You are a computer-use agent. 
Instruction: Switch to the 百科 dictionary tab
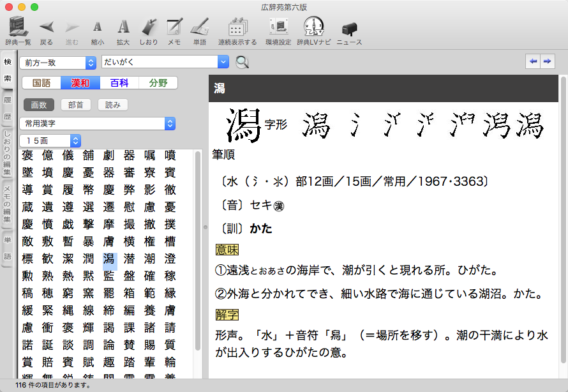(119, 83)
